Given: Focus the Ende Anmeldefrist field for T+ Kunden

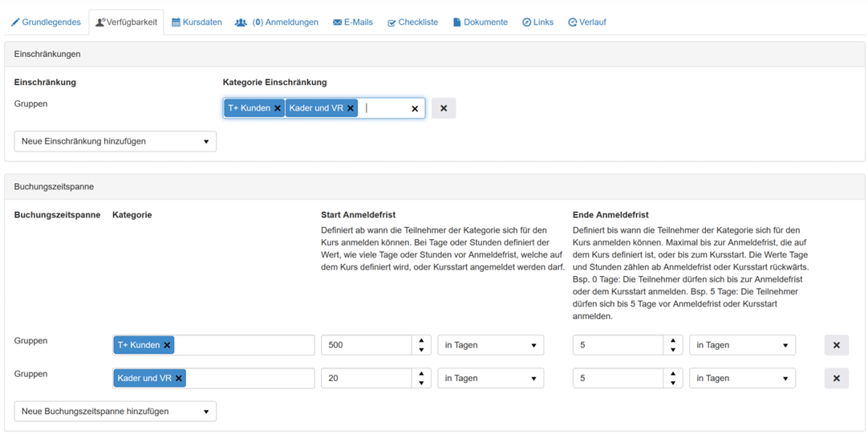Looking at the screenshot, I should tap(617, 345).
